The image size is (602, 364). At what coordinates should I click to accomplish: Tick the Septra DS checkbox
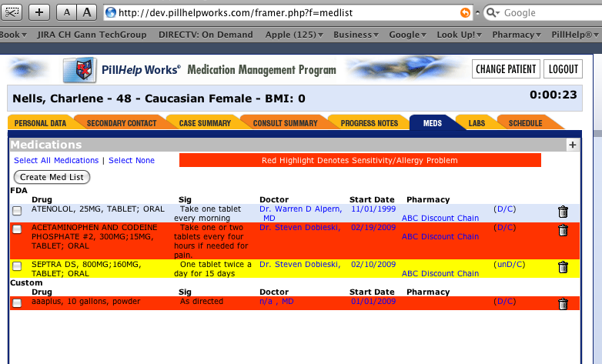(x=17, y=266)
